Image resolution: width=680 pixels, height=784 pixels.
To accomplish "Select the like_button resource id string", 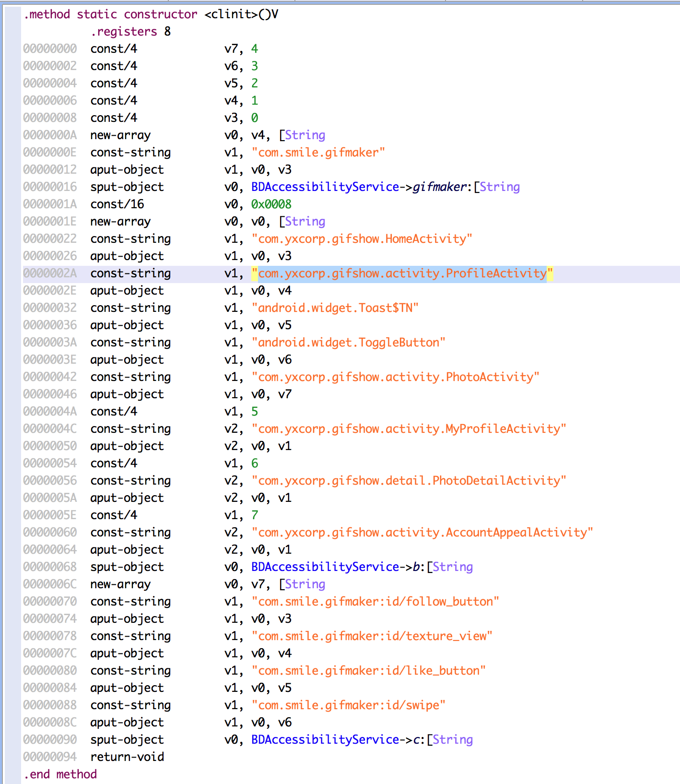I will tap(368, 671).
